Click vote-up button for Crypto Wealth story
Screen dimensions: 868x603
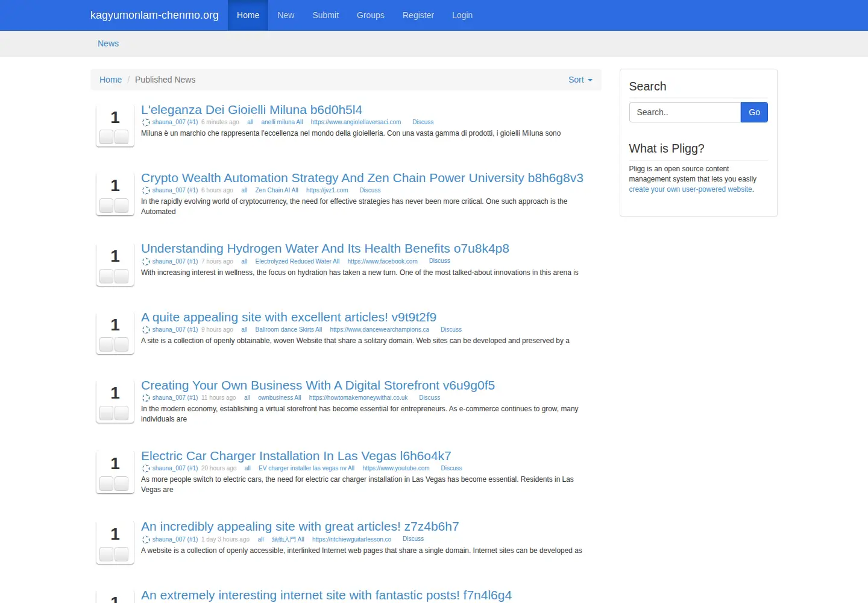107,206
